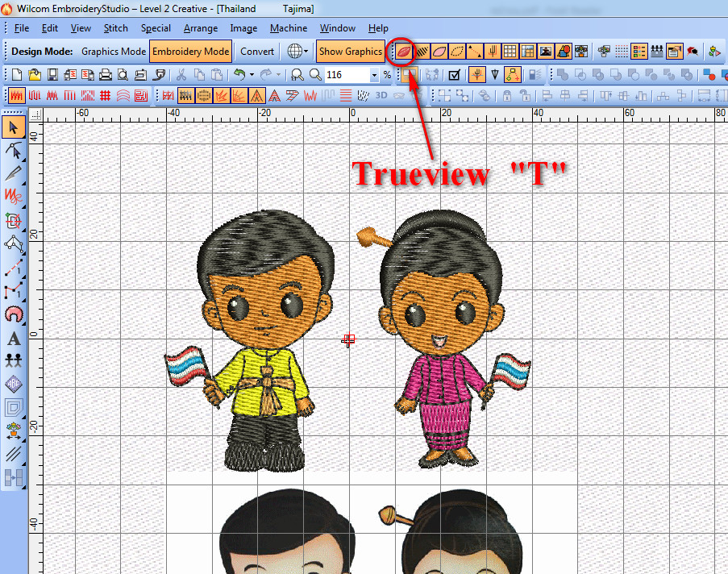Open the Arrange menu
This screenshot has width=728, height=574.
(x=201, y=28)
